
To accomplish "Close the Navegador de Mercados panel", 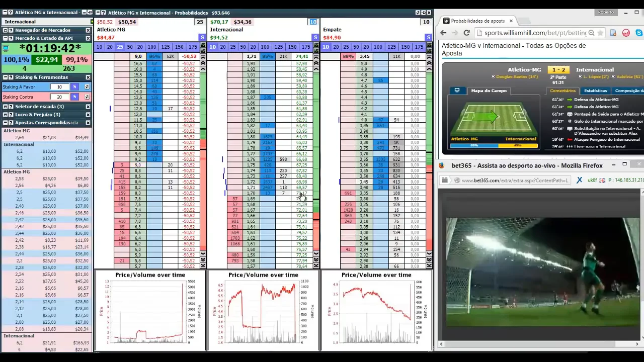I will point(88,30).
